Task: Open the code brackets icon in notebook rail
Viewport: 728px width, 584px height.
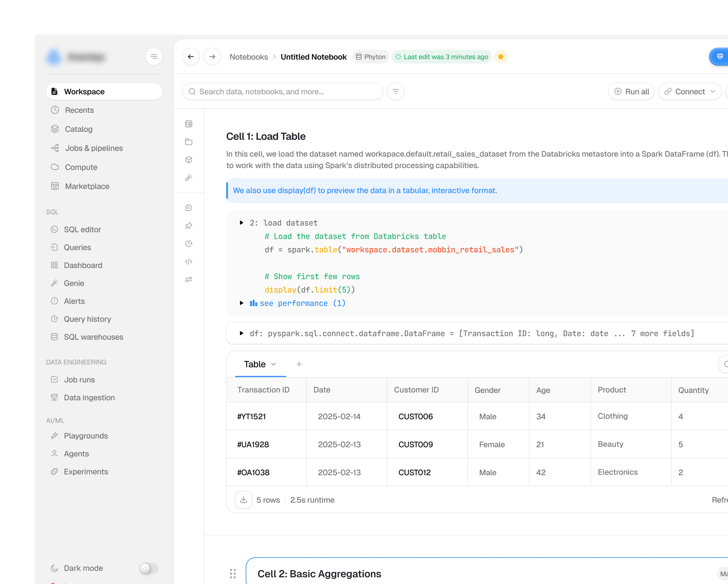Action: pyautogui.click(x=189, y=262)
